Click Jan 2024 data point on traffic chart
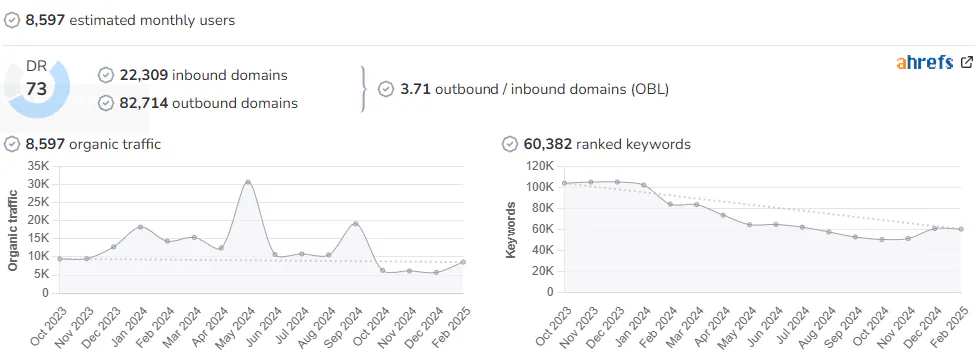The image size is (980, 363). (x=140, y=227)
